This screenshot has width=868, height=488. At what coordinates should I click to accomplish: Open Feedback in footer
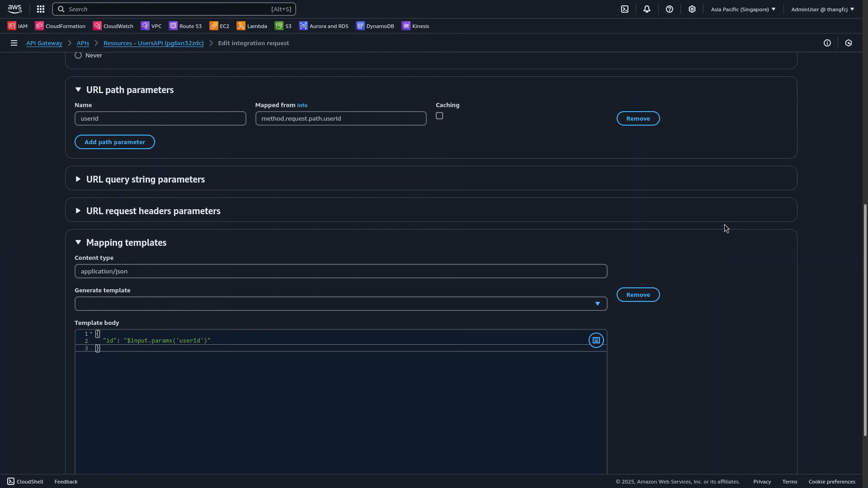tap(66, 481)
